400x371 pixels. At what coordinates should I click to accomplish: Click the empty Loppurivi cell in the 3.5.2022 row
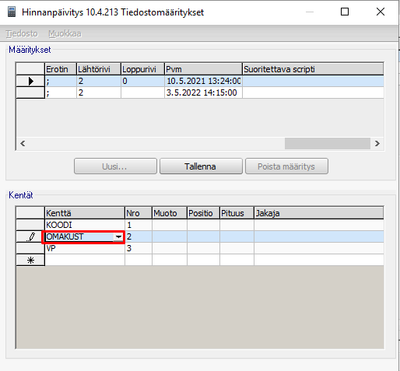click(x=143, y=93)
